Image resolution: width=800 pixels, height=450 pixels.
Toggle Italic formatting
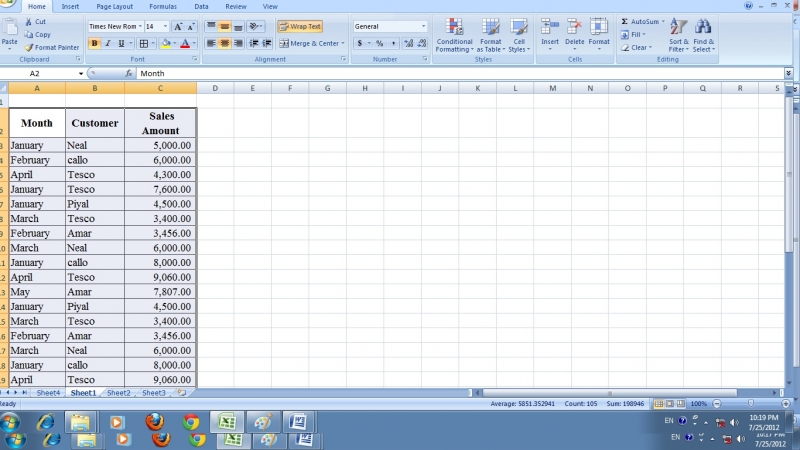108,43
